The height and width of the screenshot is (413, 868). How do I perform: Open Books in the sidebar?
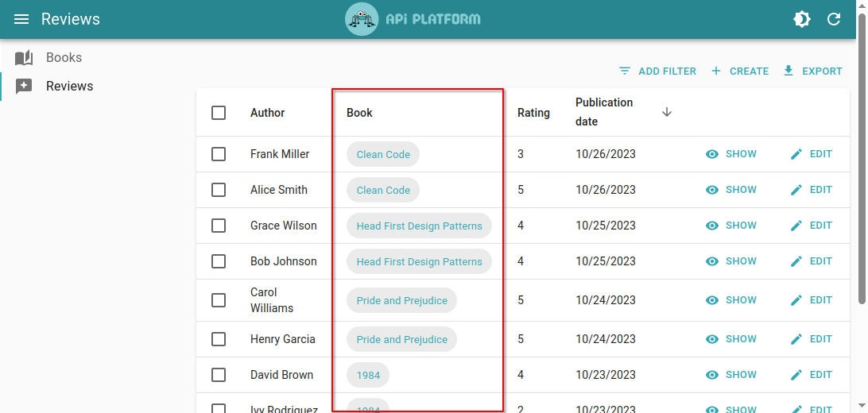[64, 57]
